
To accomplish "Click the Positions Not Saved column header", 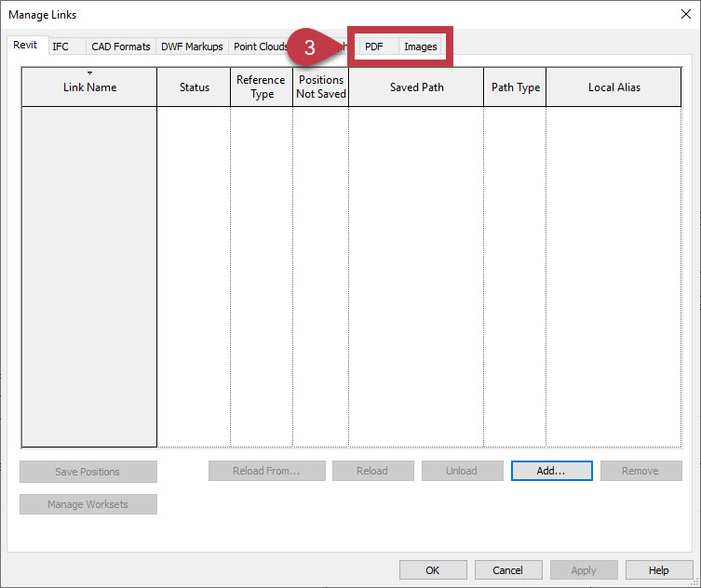I will pos(321,87).
